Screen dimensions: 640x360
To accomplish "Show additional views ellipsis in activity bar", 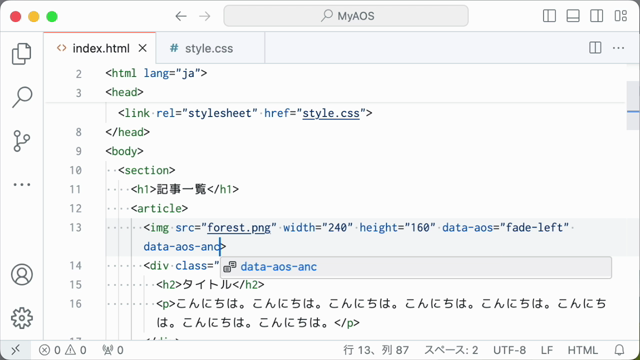I will [22, 184].
